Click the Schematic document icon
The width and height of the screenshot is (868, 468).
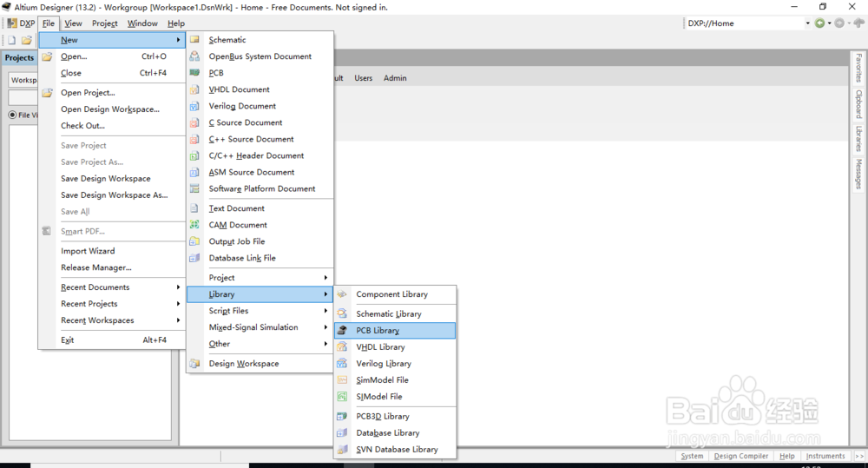point(194,39)
